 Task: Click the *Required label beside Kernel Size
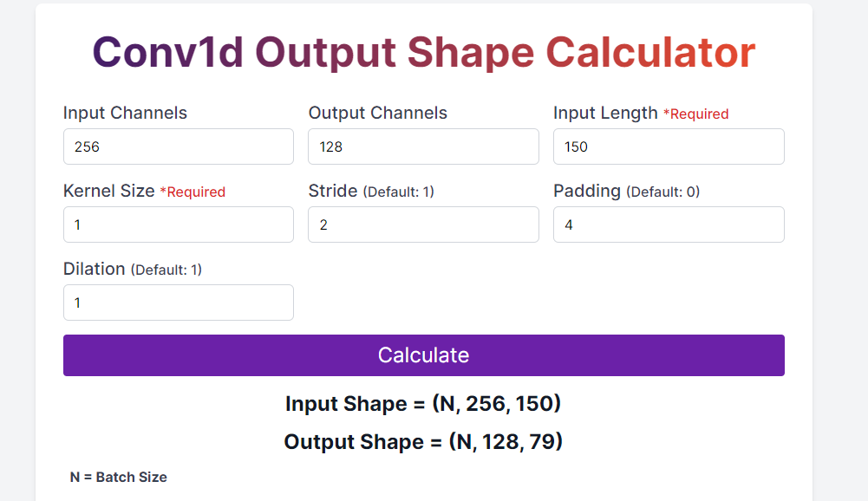pos(194,192)
